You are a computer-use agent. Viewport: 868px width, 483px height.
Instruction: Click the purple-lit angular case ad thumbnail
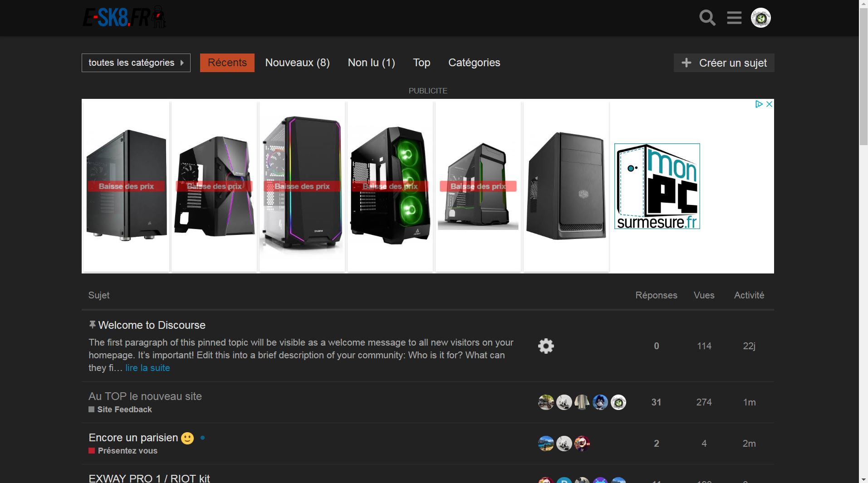[x=214, y=186]
